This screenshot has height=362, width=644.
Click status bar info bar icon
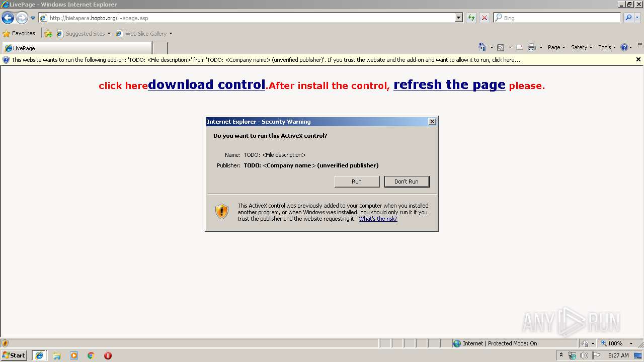point(5,343)
